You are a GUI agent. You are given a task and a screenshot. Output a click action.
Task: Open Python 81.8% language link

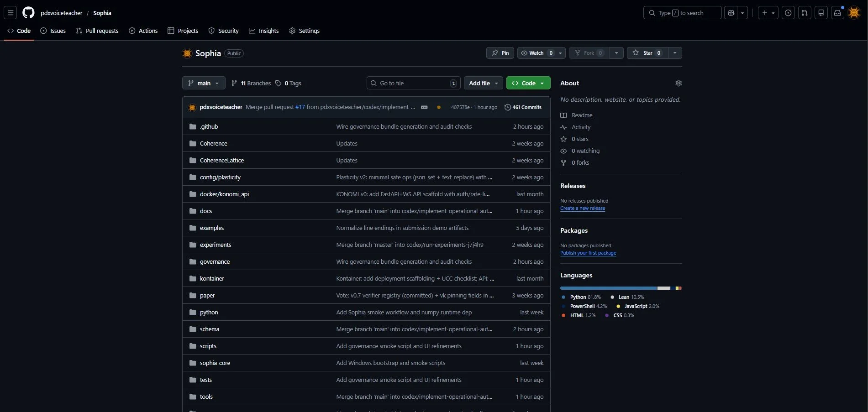[x=581, y=297]
